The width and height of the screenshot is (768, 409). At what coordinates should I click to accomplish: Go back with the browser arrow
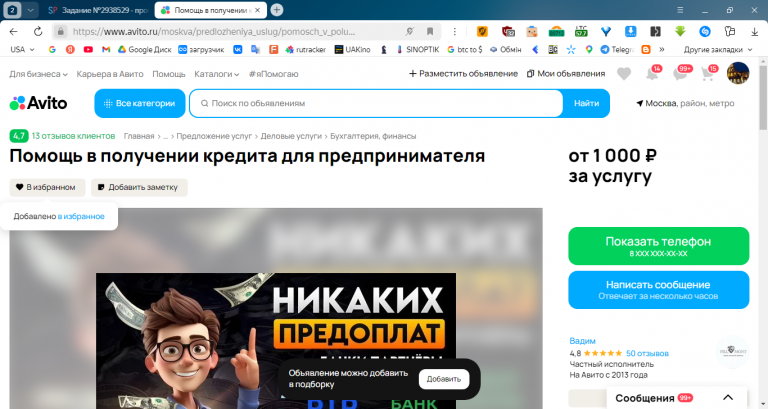click(x=13, y=32)
